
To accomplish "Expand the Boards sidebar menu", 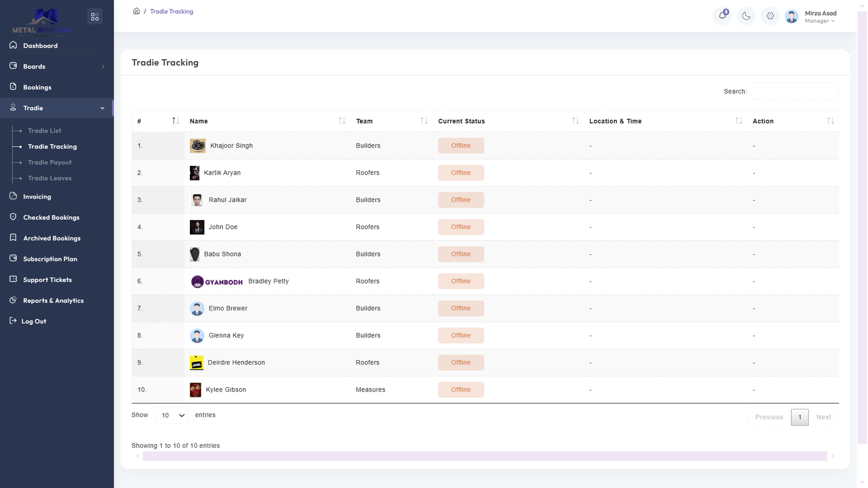I will pyautogui.click(x=57, y=67).
